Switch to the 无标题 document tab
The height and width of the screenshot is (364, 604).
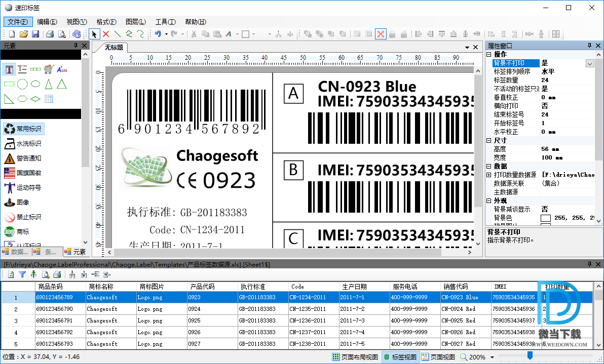coord(114,47)
